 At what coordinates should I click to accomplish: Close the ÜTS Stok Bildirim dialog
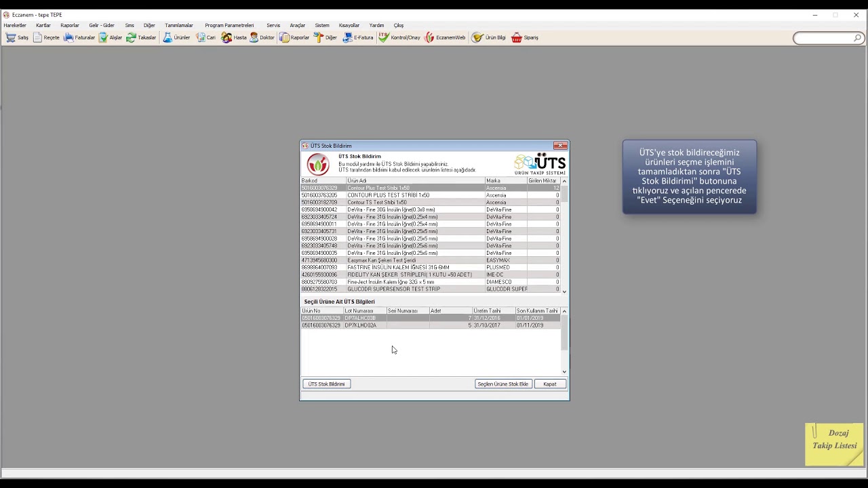point(560,146)
